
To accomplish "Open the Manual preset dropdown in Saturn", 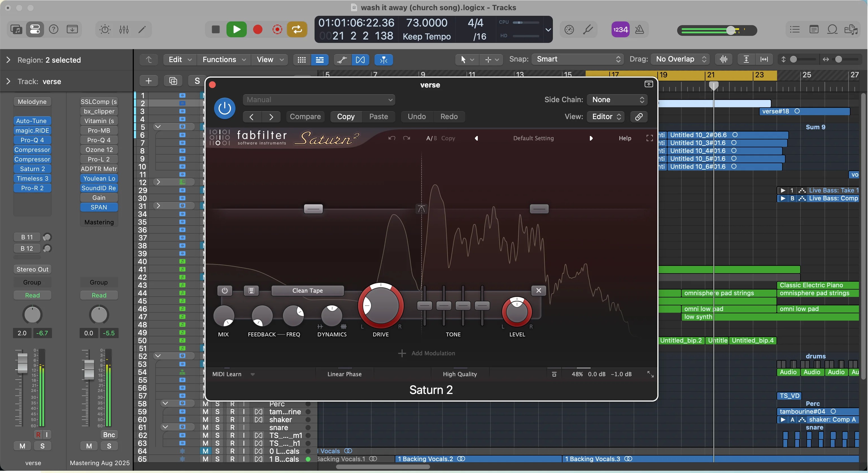I will (319, 100).
